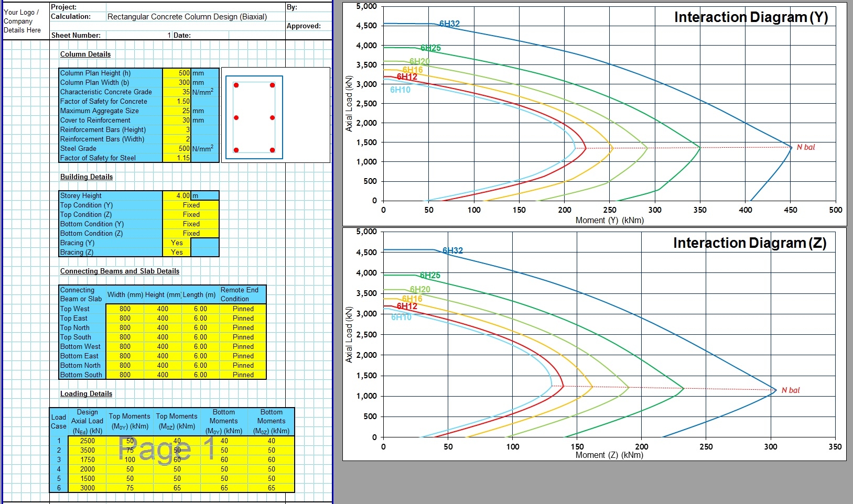Viewport: 853px width, 504px height.
Task: Select the Column Plan Height value cell
Action: point(177,73)
